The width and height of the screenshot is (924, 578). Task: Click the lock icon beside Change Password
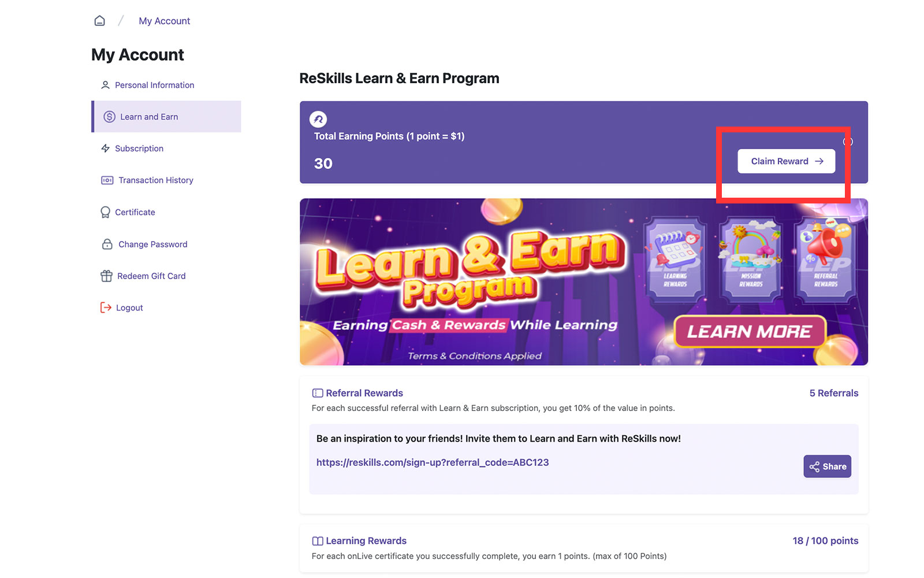(x=106, y=244)
